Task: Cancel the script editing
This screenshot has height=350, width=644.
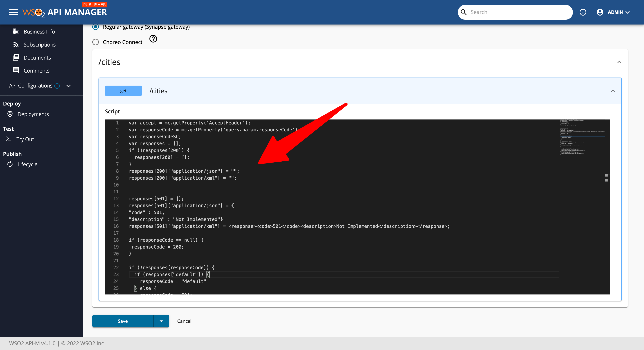Action: (184, 321)
